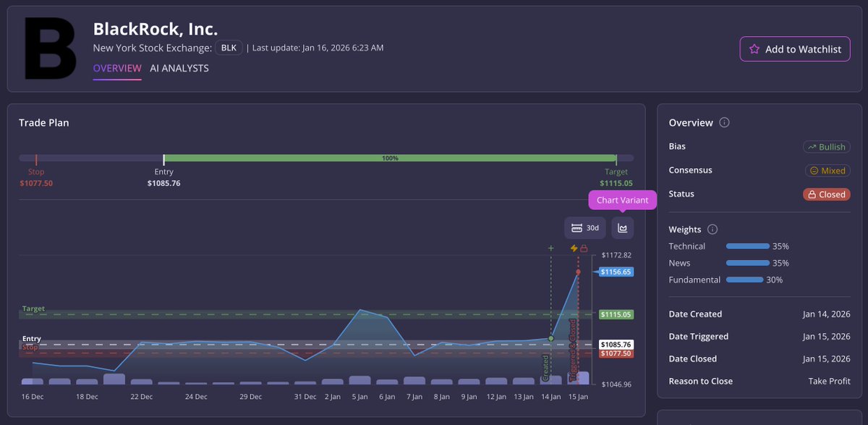Image resolution: width=868 pixels, height=425 pixels.
Task: Click the Last update timestamp
Action: 318,48
